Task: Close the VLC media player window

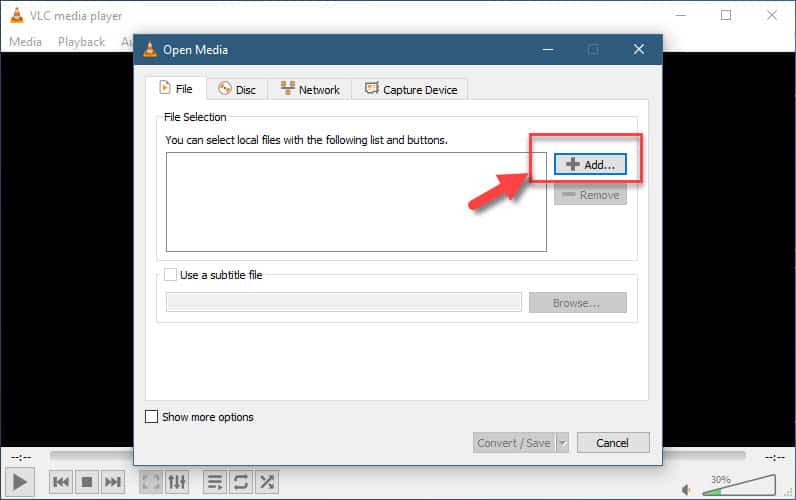Action: [x=772, y=15]
